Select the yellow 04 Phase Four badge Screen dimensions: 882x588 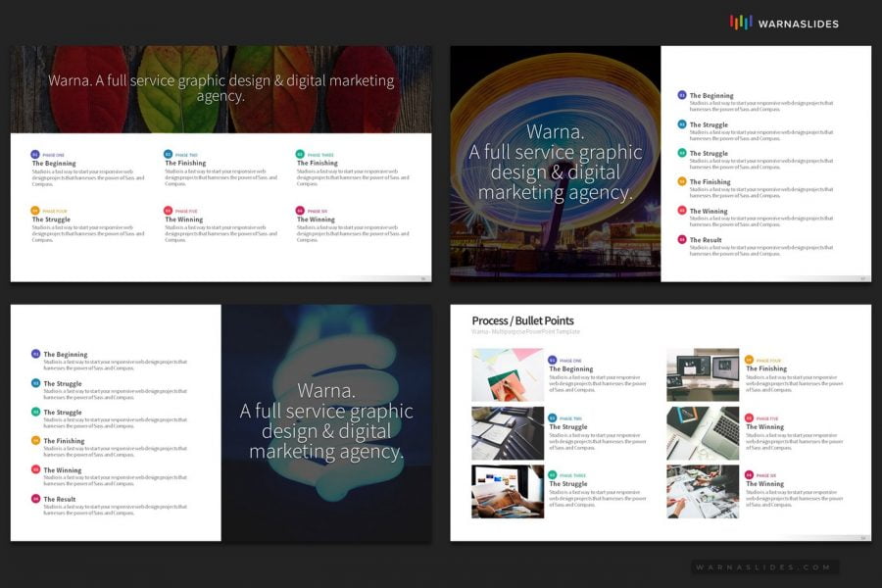coord(33,210)
